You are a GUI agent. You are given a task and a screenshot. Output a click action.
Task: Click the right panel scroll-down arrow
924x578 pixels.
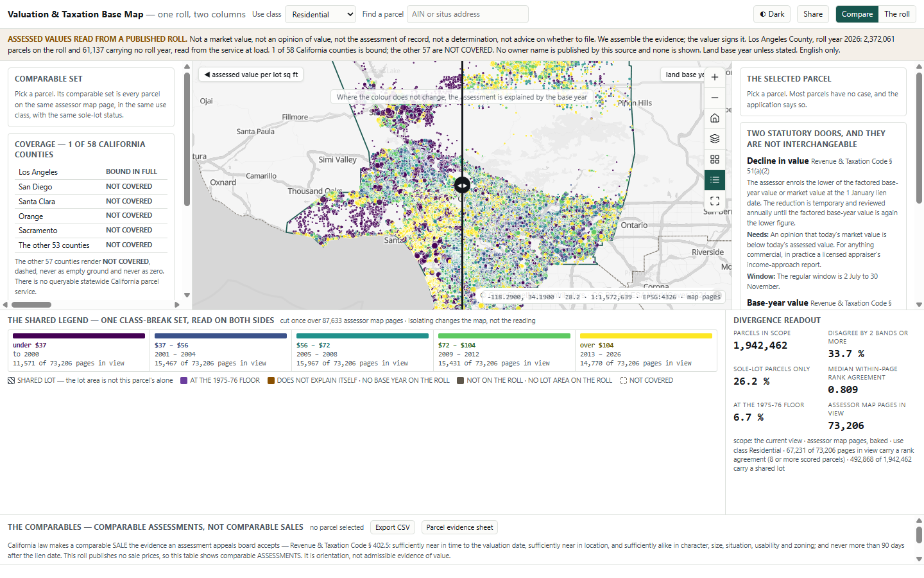919,305
